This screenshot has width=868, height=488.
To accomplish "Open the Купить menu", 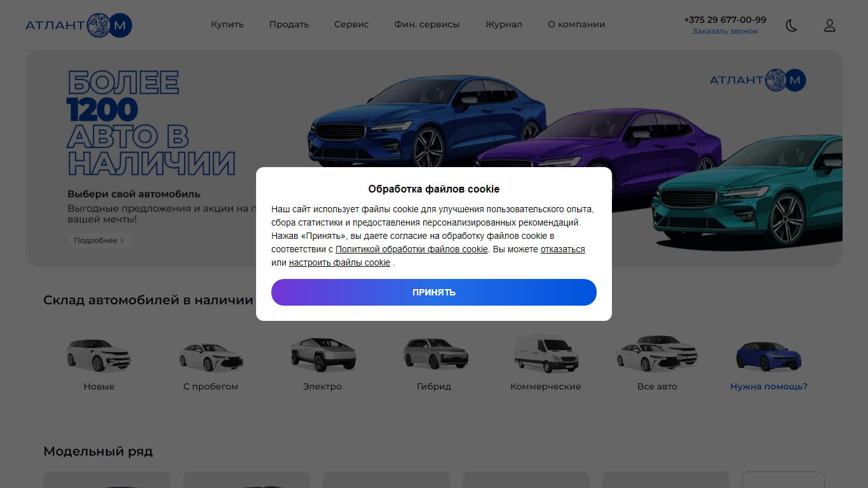I will pos(227,25).
